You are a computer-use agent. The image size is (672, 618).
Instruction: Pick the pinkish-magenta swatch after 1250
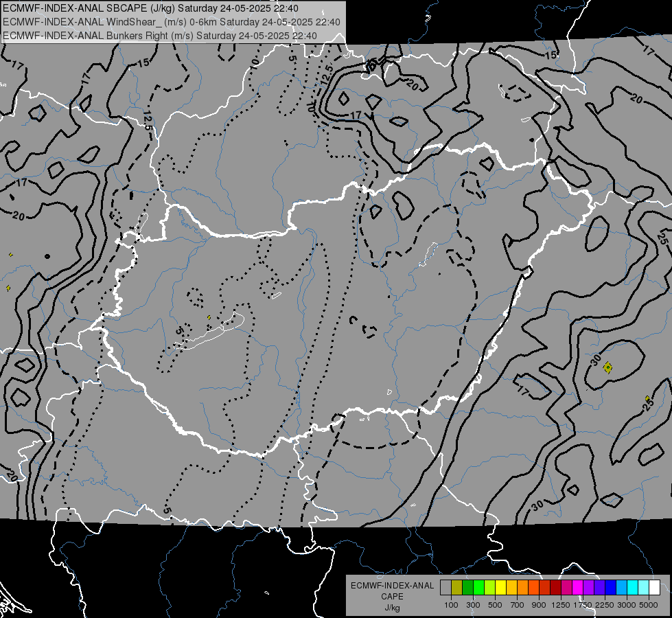567,588
